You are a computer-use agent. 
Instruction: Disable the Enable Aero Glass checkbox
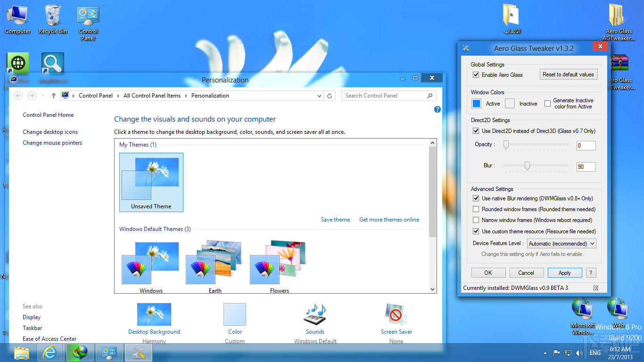(x=476, y=74)
